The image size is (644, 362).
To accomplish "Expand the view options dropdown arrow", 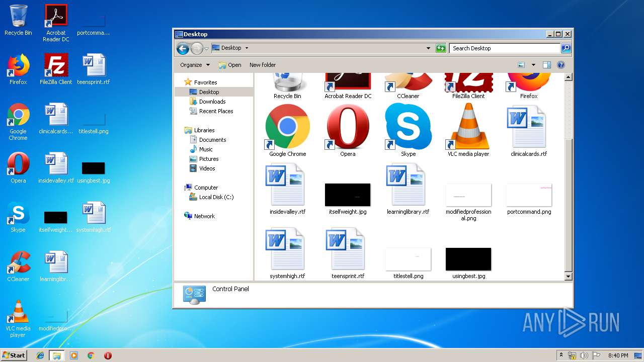I will point(533,65).
